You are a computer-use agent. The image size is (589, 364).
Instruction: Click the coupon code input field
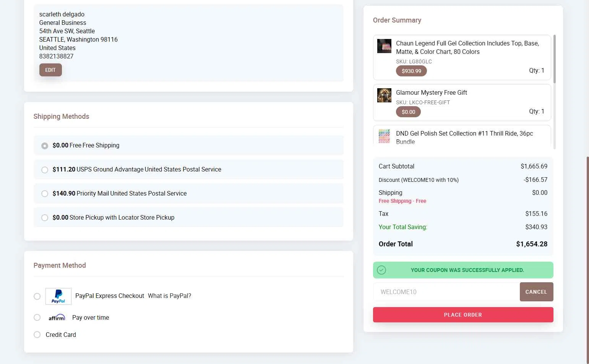[446, 292]
